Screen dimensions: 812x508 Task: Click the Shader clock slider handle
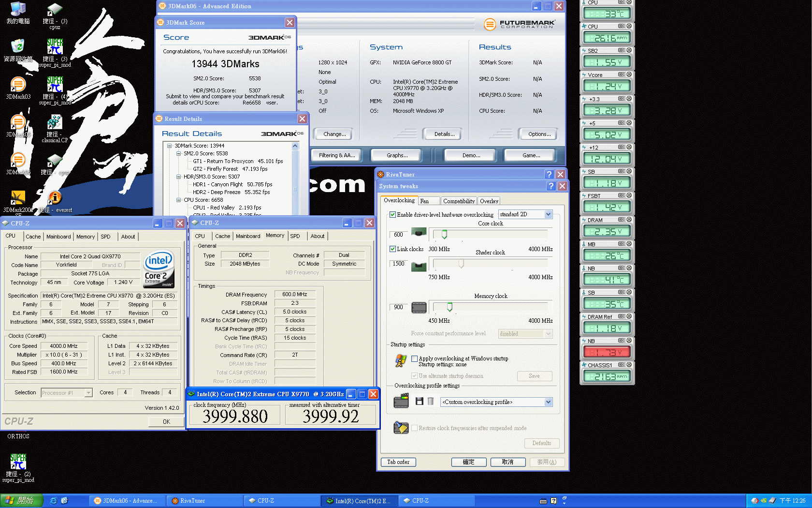(x=461, y=263)
